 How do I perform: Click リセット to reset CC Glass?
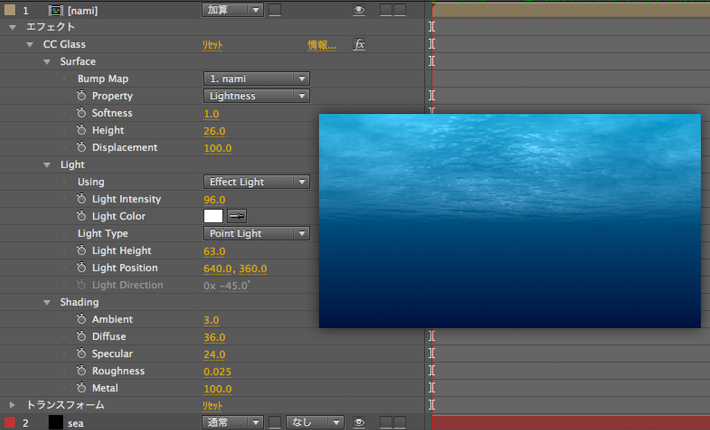tap(213, 45)
